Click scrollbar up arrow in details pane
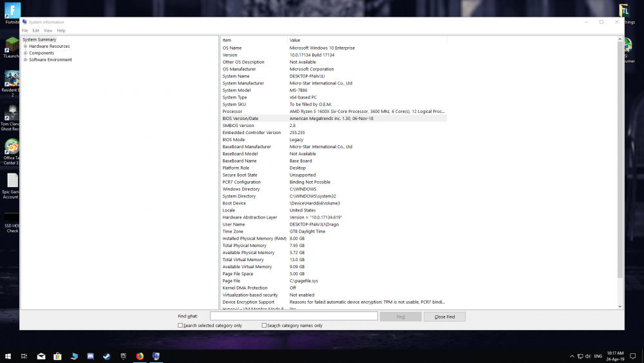644x363 pixels. 620,39
